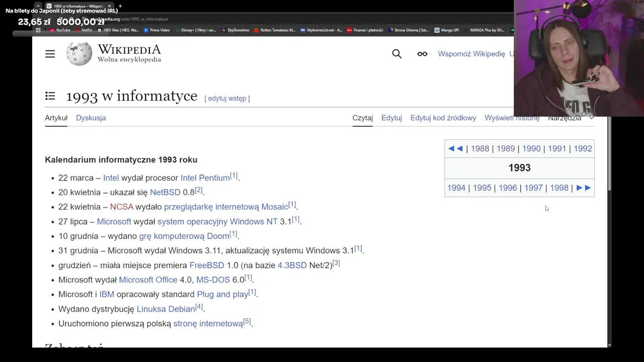Select the Artykuł tab
The height and width of the screenshot is (362, 644).
tap(56, 118)
